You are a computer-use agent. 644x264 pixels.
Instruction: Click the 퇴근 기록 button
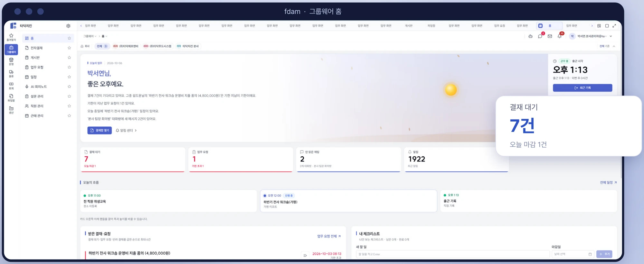[582, 88]
